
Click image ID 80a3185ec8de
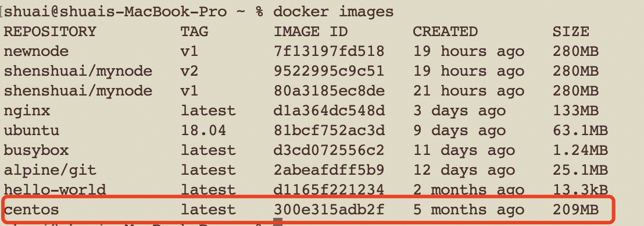tap(330, 91)
